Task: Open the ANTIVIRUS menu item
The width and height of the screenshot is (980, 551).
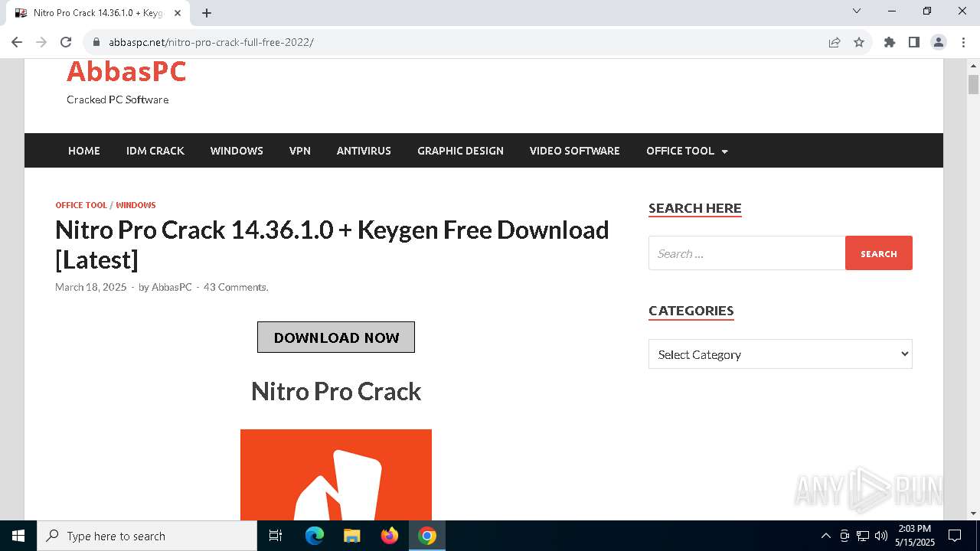Action: pos(364,151)
